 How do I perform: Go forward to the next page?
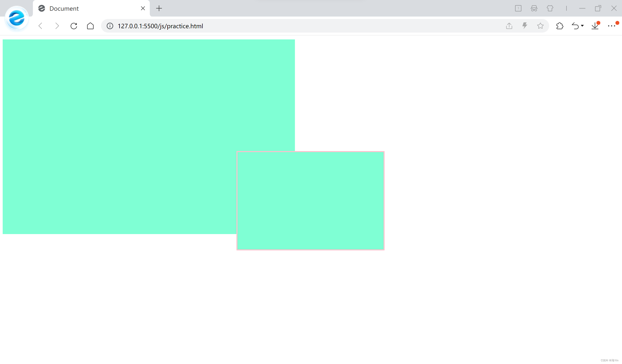point(57,26)
